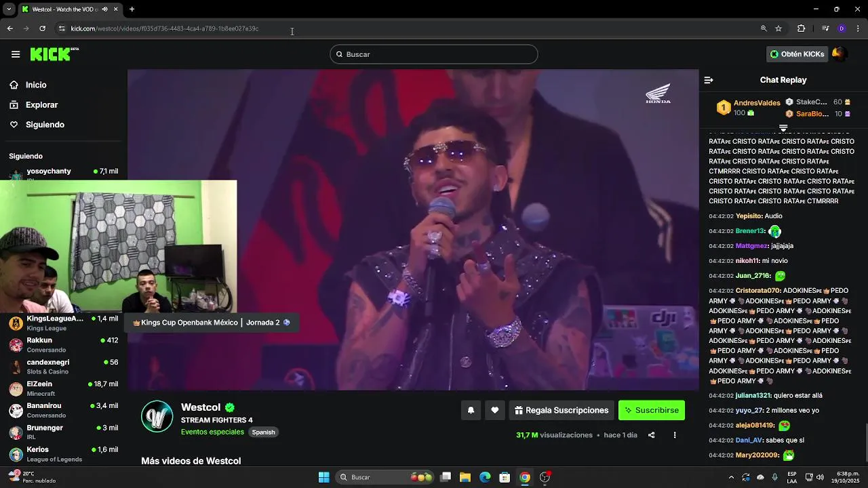Viewport: 868px width, 488px height.
Task: Click chat user nikoh11
Action: click(x=748, y=261)
